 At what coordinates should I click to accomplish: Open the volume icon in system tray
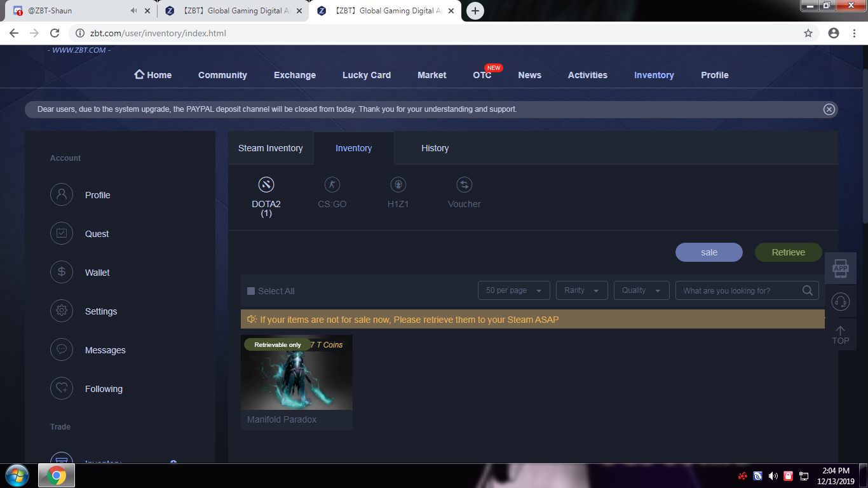(773, 475)
